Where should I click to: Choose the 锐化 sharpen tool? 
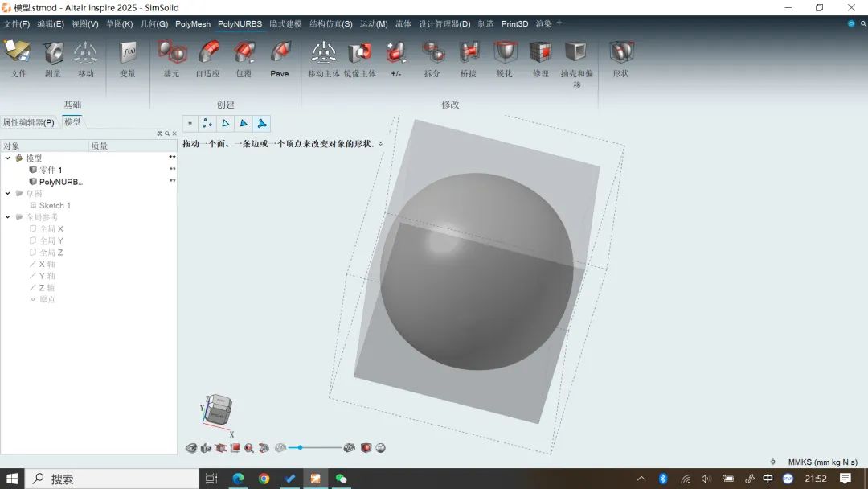pyautogui.click(x=504, y=55)
